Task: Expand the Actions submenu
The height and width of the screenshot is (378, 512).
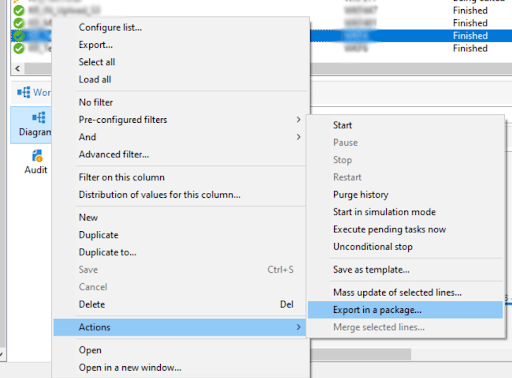Action: (180, 327)
